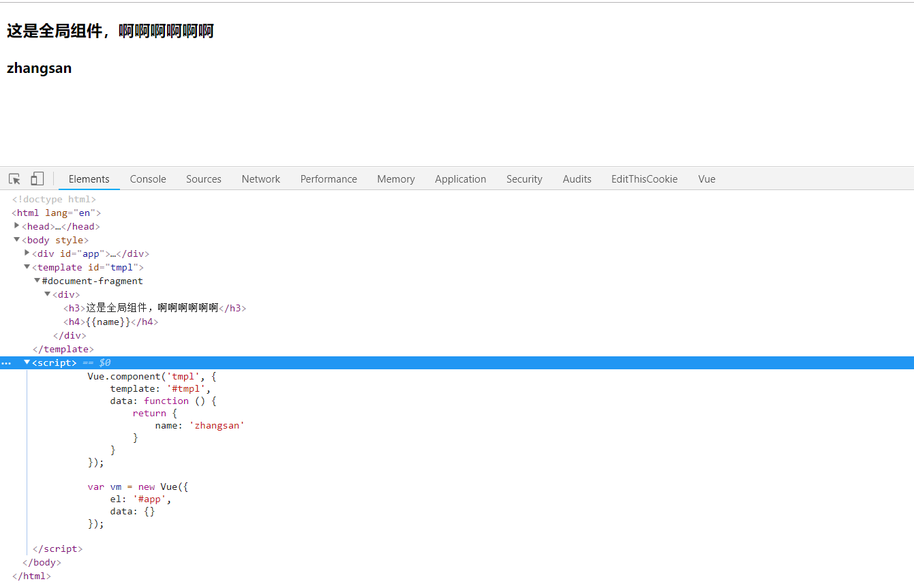Toggle the device toolbar icon
The image size is (914, 588).
pyautogui.click(x=37, y=179)
